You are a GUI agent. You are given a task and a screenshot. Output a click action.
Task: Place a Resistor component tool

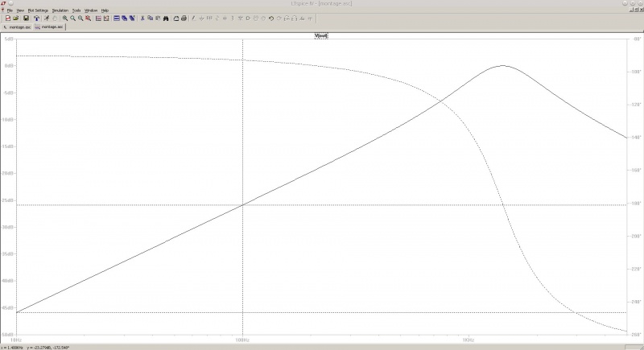click(x=217, y=19)
